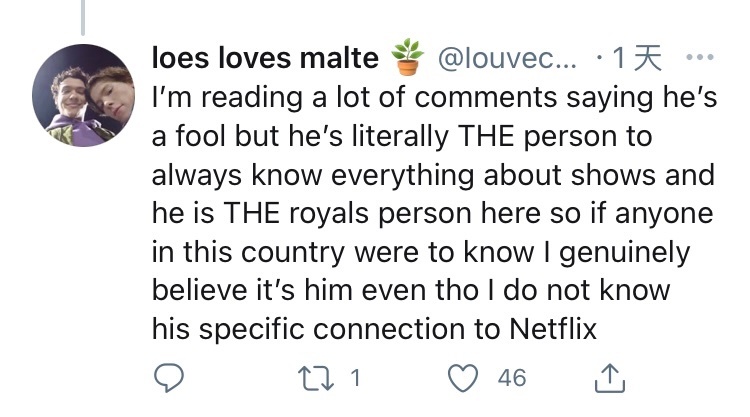Click the gray thread connector line
750x417 pixels.
click(x=83, y=17)
